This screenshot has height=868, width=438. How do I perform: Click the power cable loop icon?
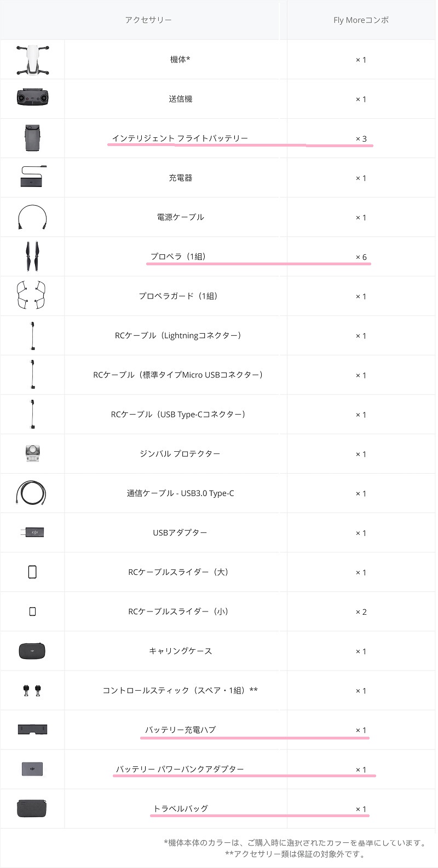(32, 217)
